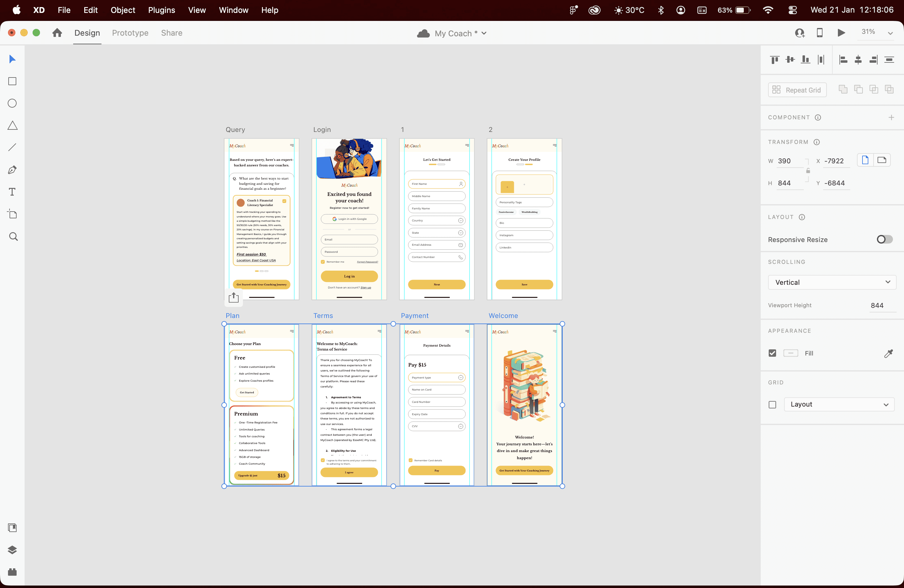904x588 pixels.
Task: Click the desktop preview play button
Action: click(841, 33)
